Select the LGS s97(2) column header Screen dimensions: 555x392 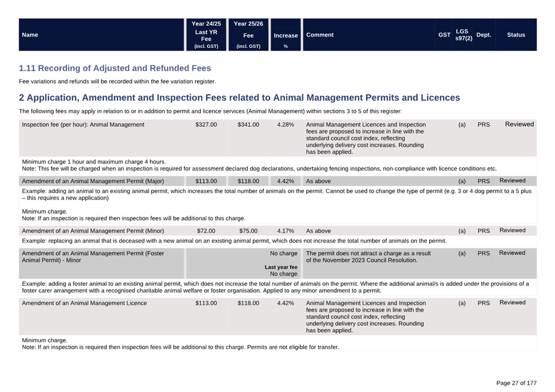tap(463, 35)
